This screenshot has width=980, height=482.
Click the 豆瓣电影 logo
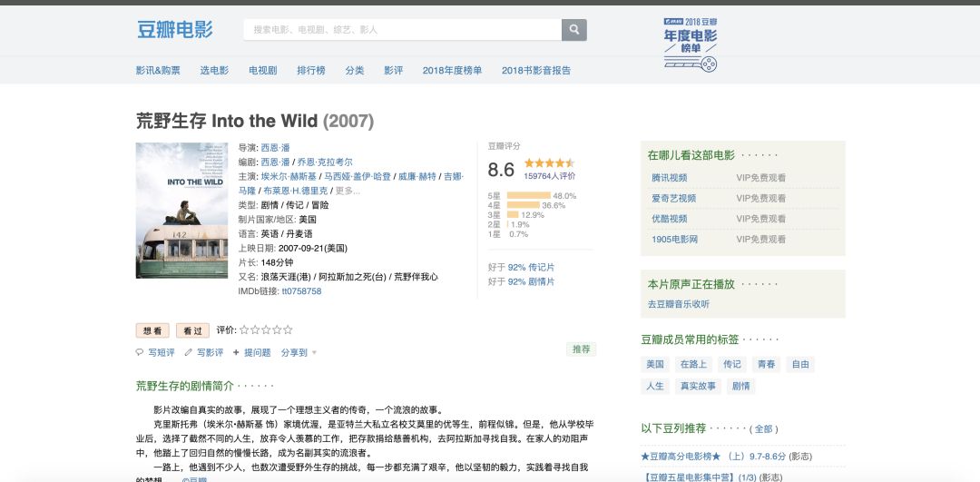(175, 29)
